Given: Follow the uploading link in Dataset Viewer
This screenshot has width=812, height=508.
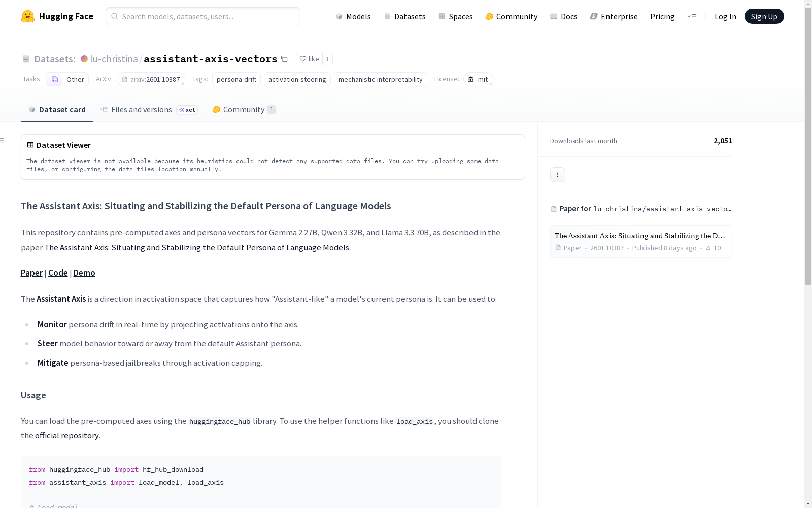Looking at the screenshot, I should click(447, 161).
